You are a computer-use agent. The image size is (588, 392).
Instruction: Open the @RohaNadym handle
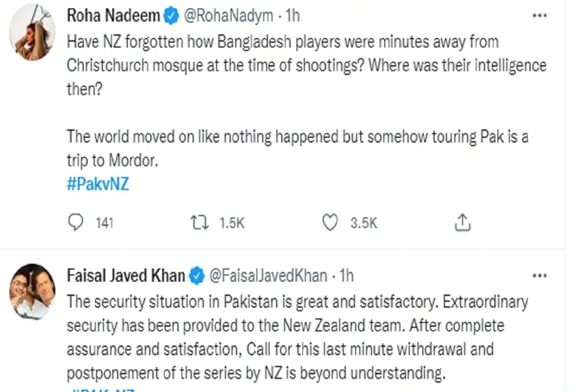(x=228, y=16)
